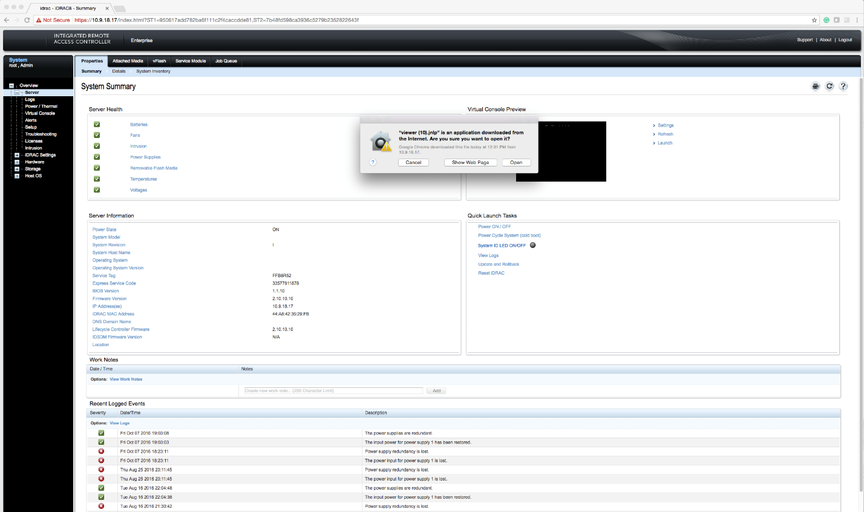This screenshot has width=864, height=512.
Task: Open page help via the question mark icon
Action: coord(843,87)
